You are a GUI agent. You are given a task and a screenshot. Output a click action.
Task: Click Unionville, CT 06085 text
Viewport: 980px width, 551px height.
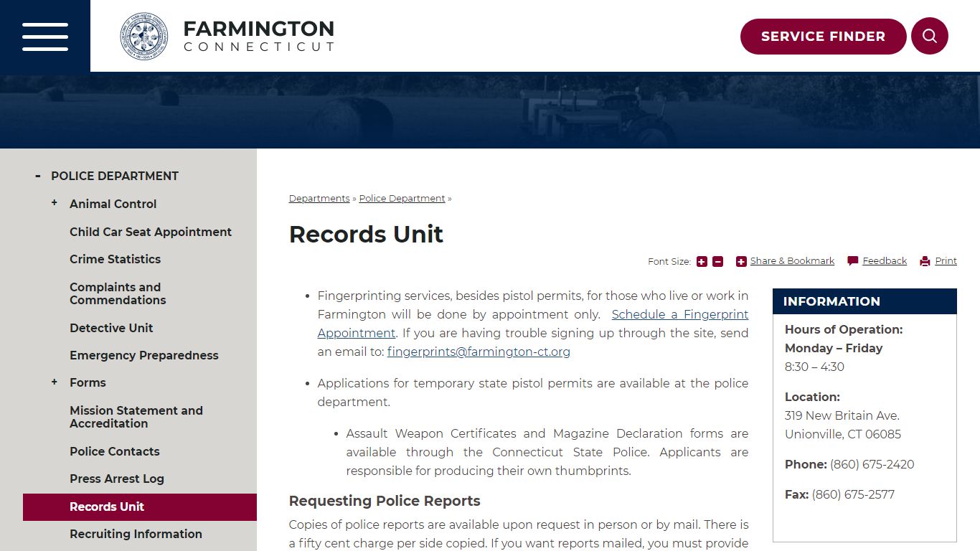click(843, 434)
